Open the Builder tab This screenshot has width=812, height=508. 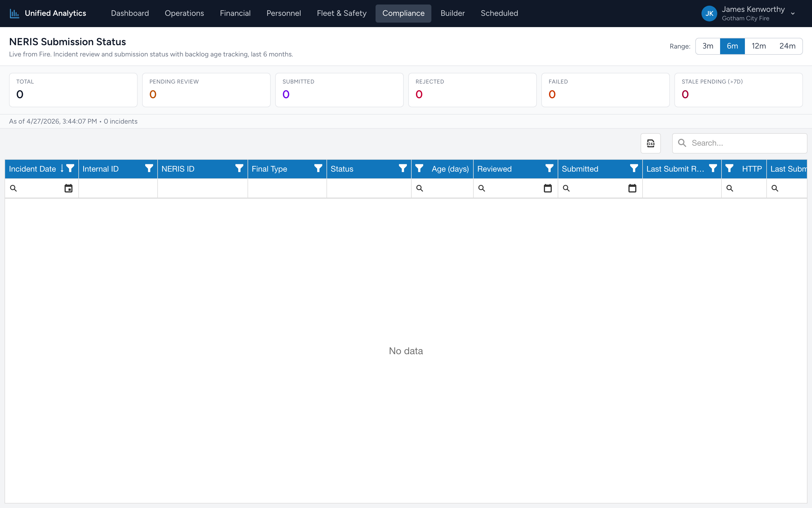pyautogui.click(x=452, y=14)
